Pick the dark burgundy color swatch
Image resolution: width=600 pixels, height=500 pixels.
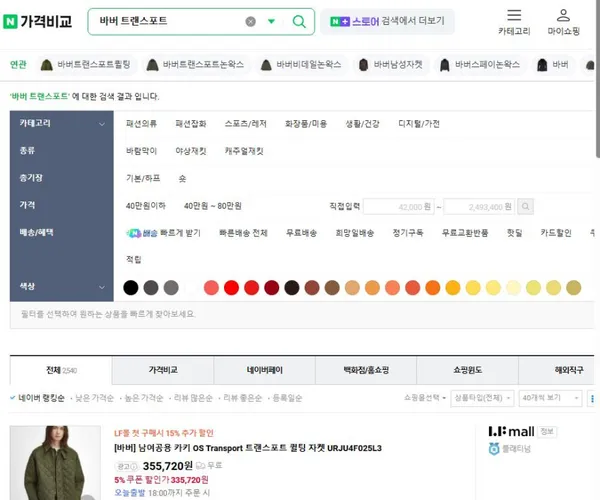272,288
